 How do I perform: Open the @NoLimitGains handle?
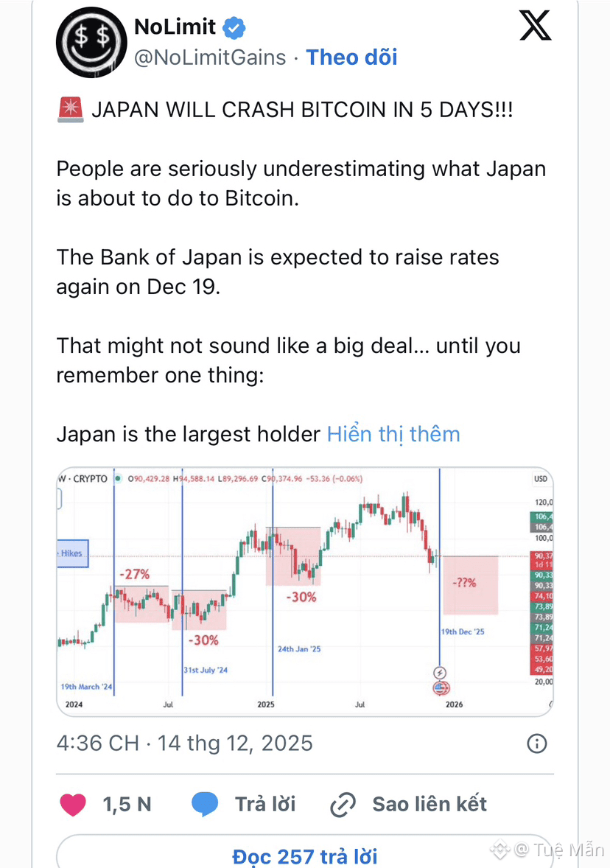(x=211, y=57)
